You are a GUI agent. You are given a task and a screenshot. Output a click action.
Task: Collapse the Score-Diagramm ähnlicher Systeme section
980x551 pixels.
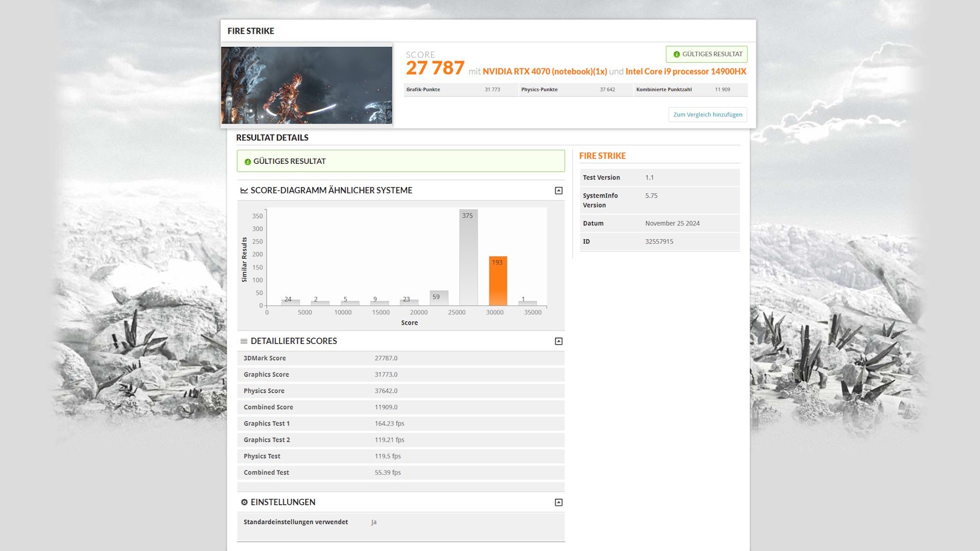(x=558, y=190)
